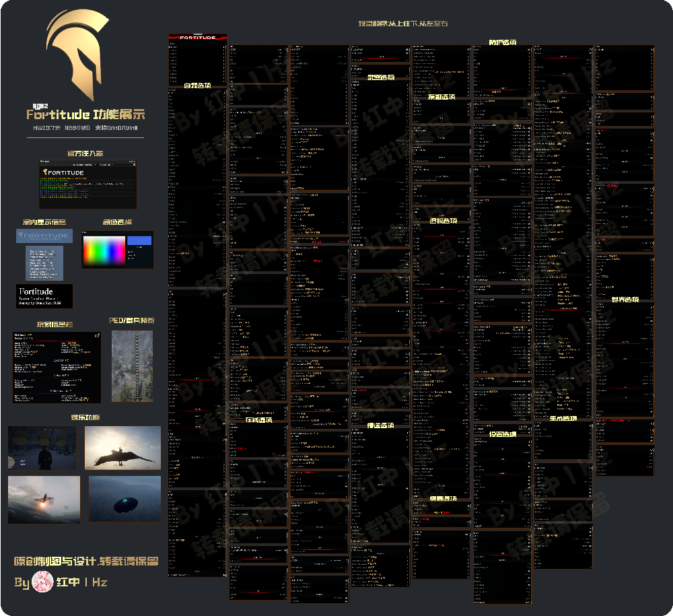Open the airplane with flame screenshot
The height and width of the screenshot is (616, 673).
click(x=44, y=499)
